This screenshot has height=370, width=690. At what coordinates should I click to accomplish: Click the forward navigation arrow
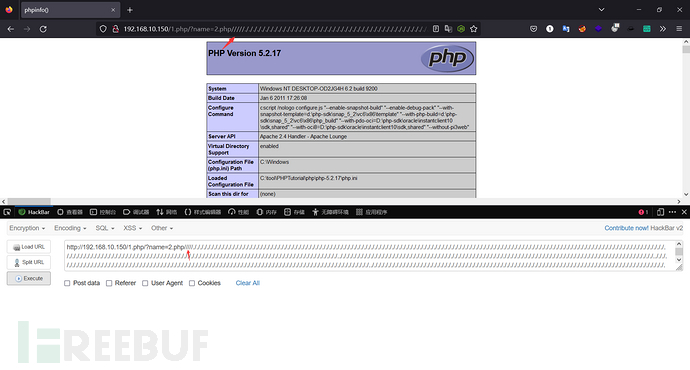pyautogui.click(x=27, y=29)
